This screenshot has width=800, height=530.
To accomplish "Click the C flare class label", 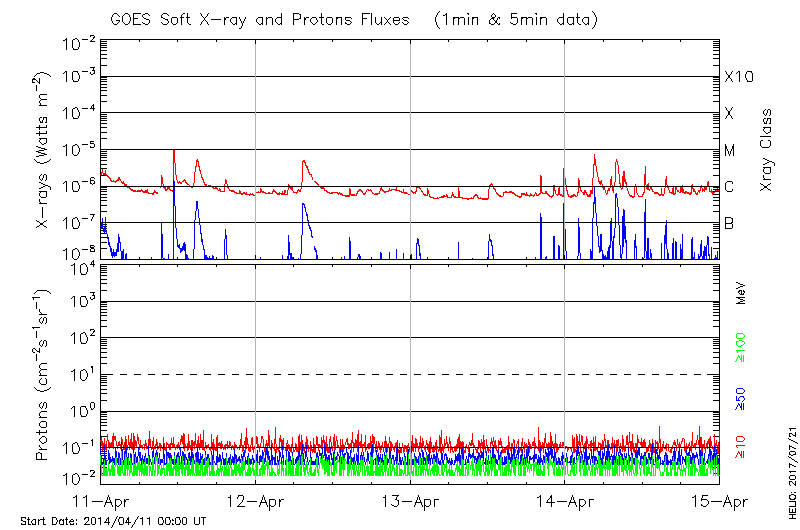I will [729, 187].
